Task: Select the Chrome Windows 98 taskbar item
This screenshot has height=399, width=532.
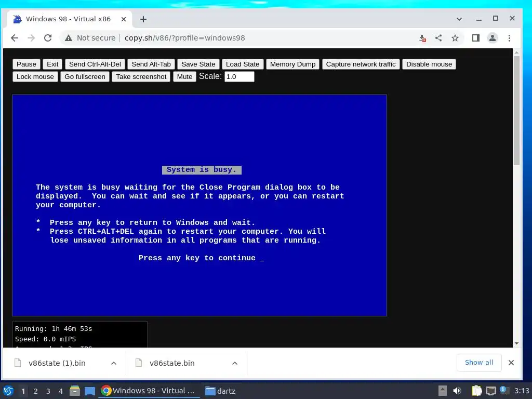Action: (x=149, y=391)
